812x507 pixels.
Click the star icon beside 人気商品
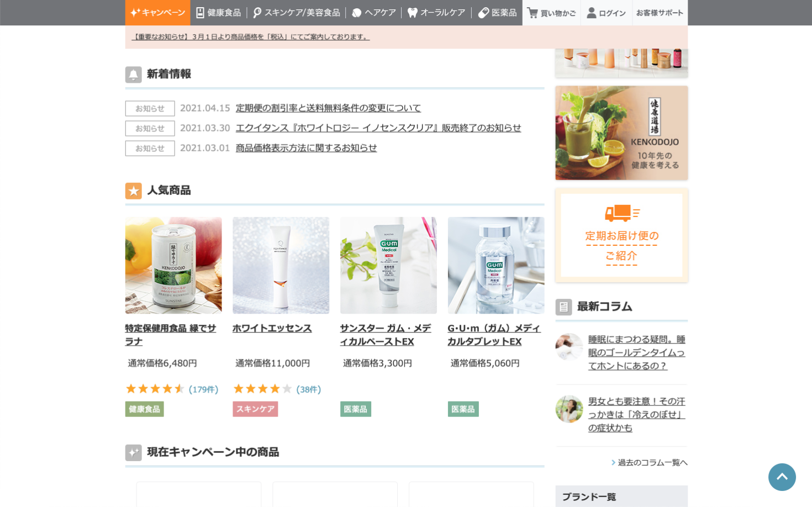134,191
